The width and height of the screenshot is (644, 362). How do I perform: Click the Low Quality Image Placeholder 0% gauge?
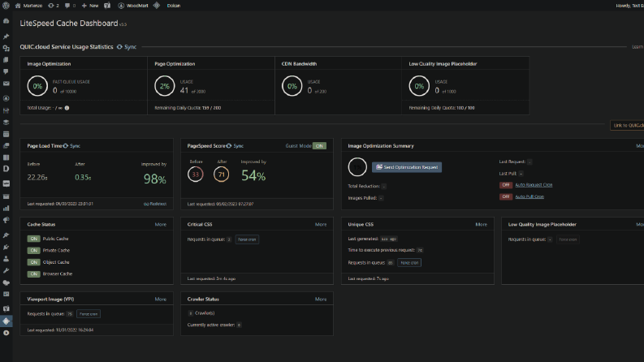(419, 86)
